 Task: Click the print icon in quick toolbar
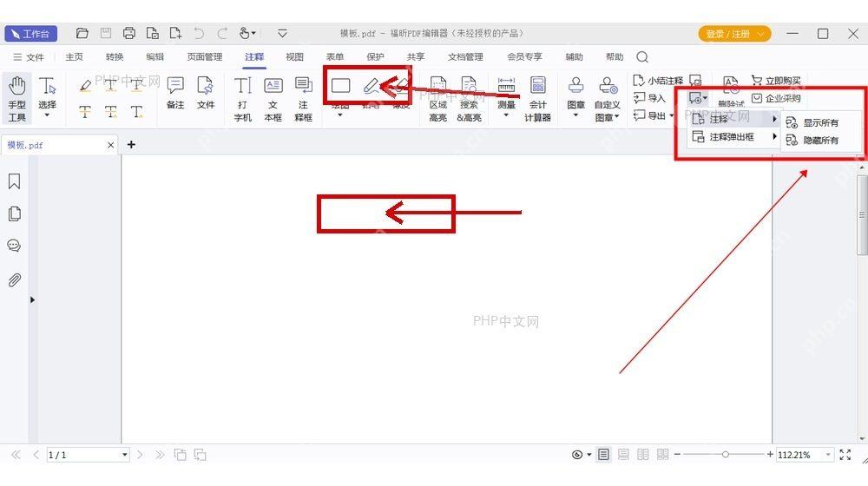[x=129, y=33]
